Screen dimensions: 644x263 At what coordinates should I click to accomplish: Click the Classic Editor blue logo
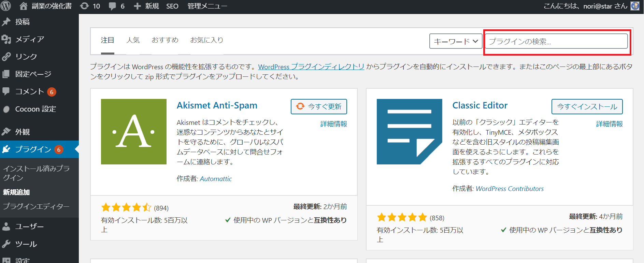click(410, 132)
